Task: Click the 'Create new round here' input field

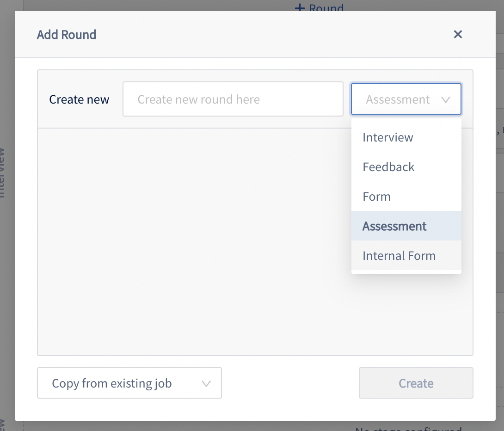Action: (x=233, y=99)
